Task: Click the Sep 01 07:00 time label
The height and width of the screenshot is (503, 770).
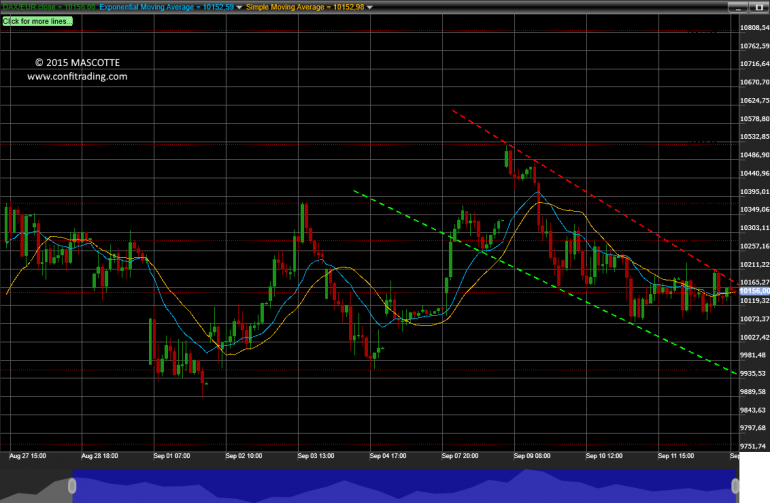Action: tap(172, 456)
